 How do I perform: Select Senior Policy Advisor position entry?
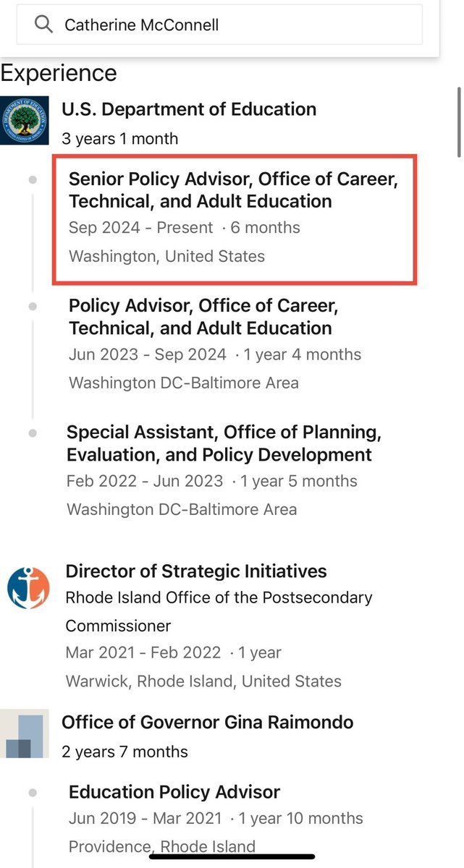click(x=233, y=190)
